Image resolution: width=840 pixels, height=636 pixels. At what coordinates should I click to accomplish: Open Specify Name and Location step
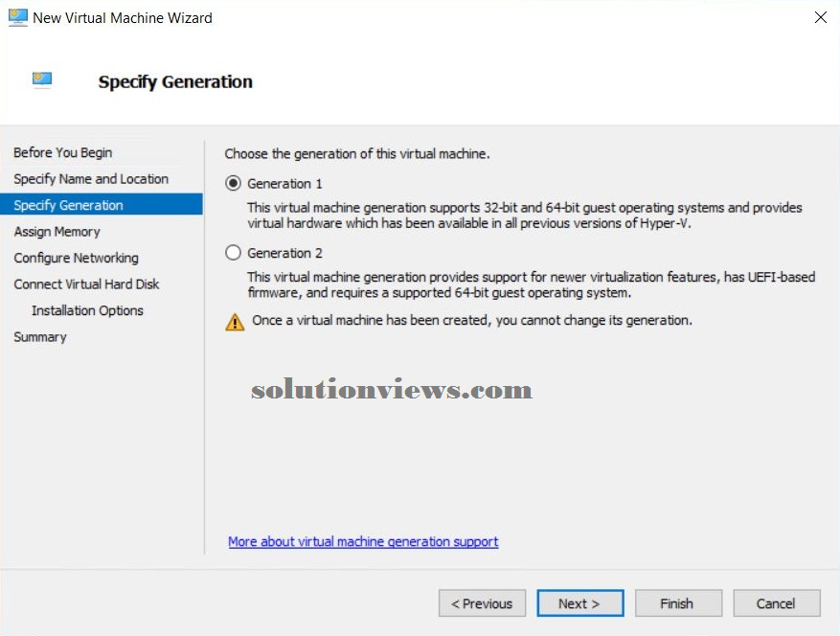point(91,179)
